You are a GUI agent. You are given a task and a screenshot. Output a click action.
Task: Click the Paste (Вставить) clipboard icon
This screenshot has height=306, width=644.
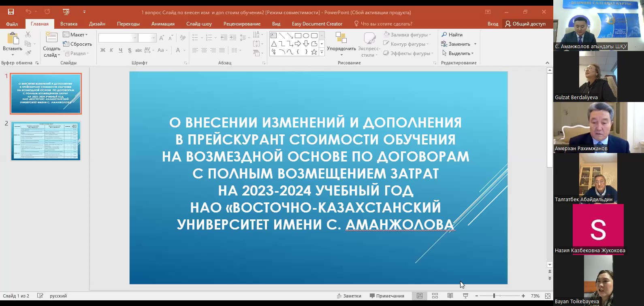[x=13, y=39]
